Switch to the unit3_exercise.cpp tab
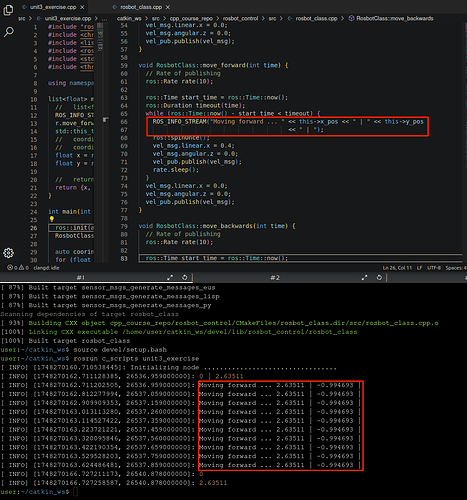Image resolution: width=467 pixels, height=500 pixels. [53, 7]
